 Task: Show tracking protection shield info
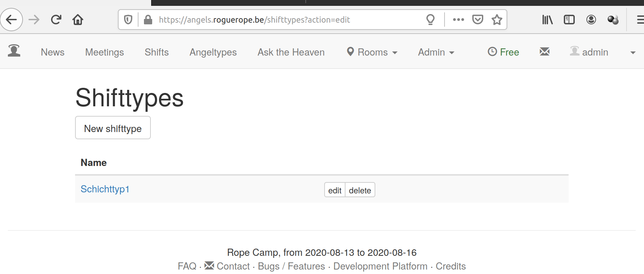(x=128, y=20)
